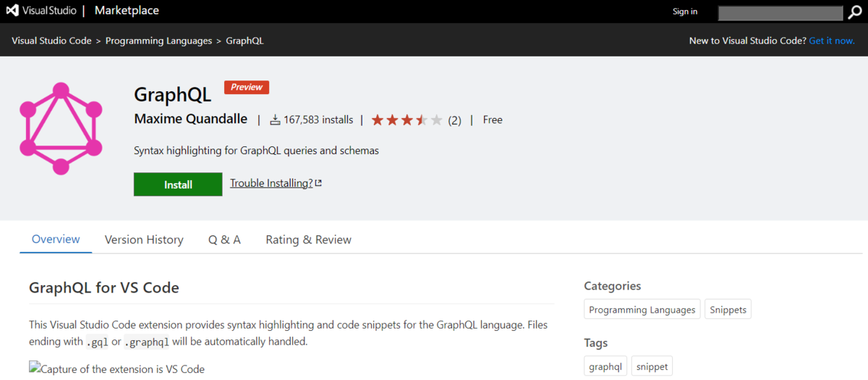
Task: Focus the marketplace search field
Action: point(780,13)
